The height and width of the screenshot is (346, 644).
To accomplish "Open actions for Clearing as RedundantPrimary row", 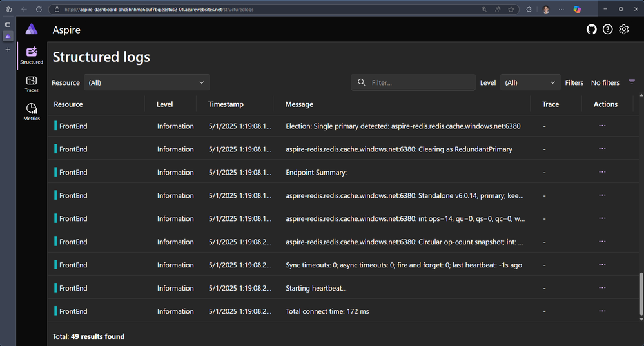I will coord(602,149).
